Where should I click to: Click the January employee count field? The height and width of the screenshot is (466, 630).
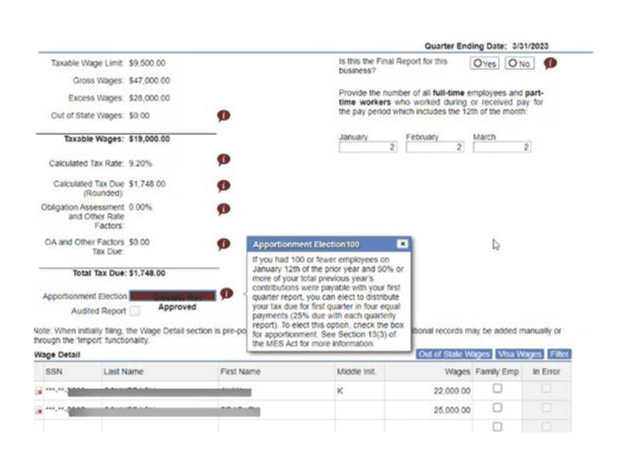[368, 147]
